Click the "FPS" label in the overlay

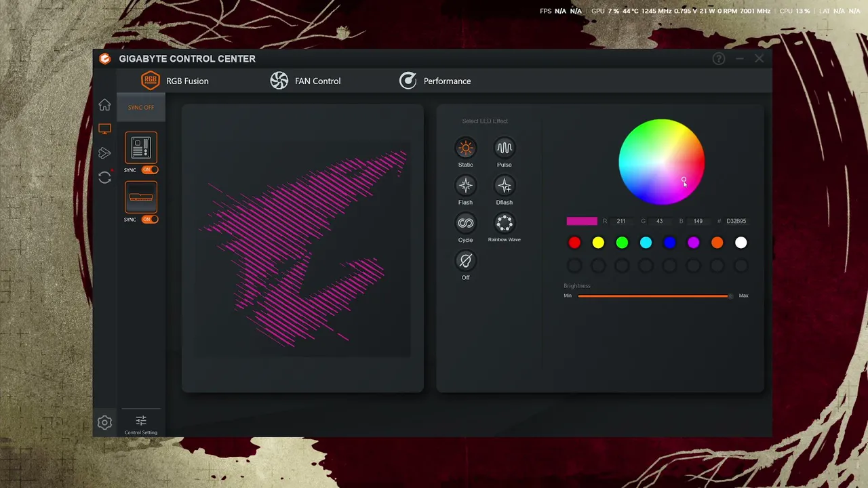546,12
